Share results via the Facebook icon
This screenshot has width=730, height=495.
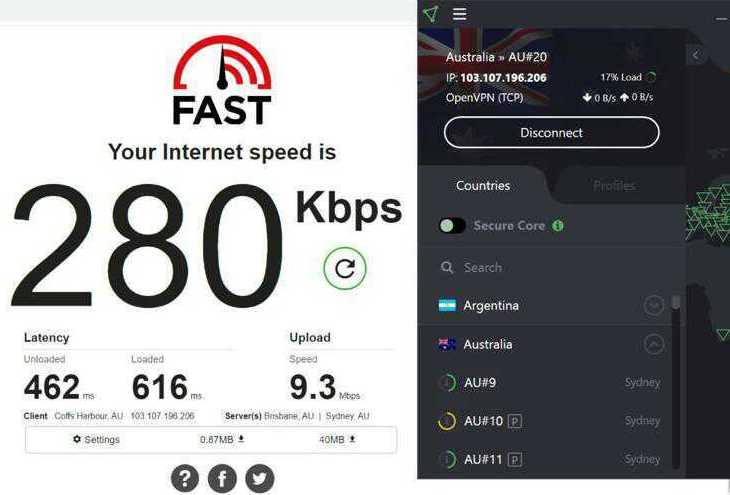[x=222, y=478]
